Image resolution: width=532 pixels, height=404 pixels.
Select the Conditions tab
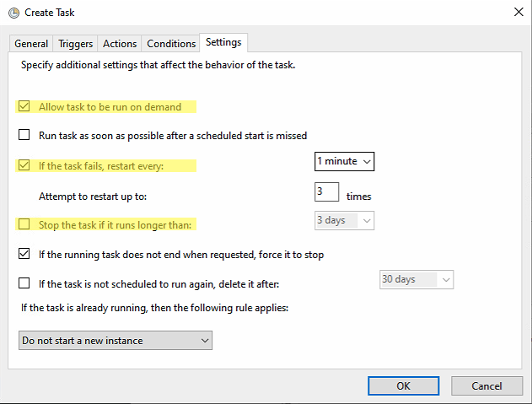[171, 44]
